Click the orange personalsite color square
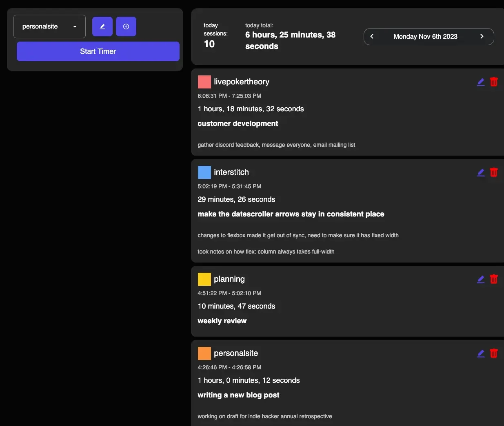Viewport: 504px width, 426px height. (204, 353)
